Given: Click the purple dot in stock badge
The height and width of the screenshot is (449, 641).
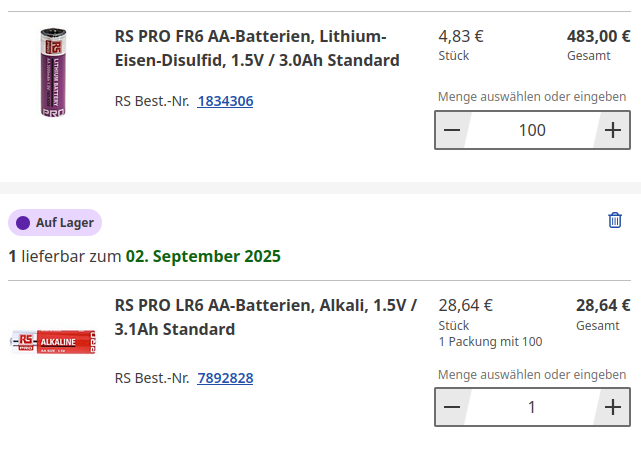Looking at the screenshot, I should pyautogui.click(x=23, y=223).
